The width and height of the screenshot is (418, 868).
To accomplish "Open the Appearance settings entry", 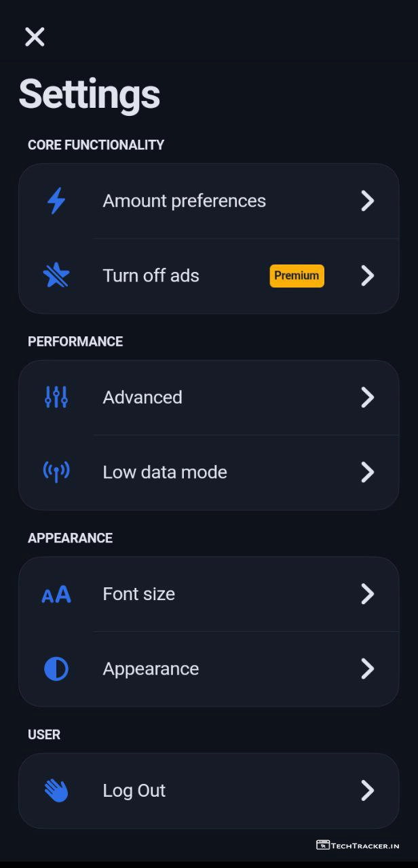I will [151, 669].
